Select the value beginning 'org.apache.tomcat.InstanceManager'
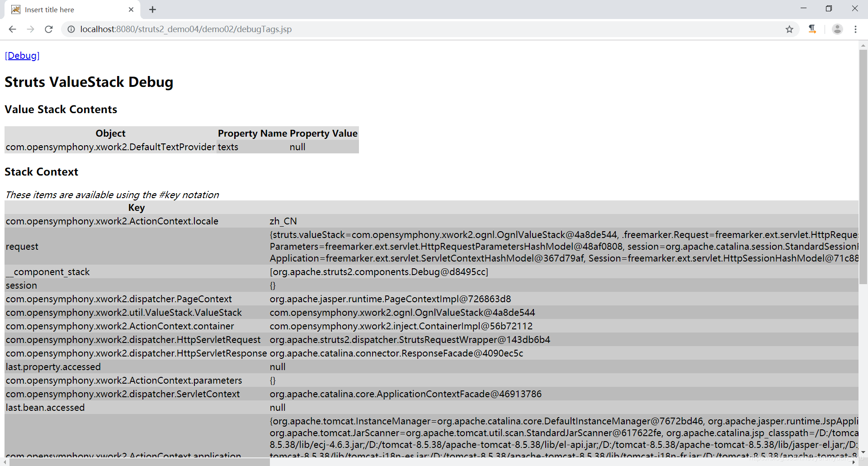Viewport: 868px width, 466px height. pyautogui.click(x=564, y=436)
